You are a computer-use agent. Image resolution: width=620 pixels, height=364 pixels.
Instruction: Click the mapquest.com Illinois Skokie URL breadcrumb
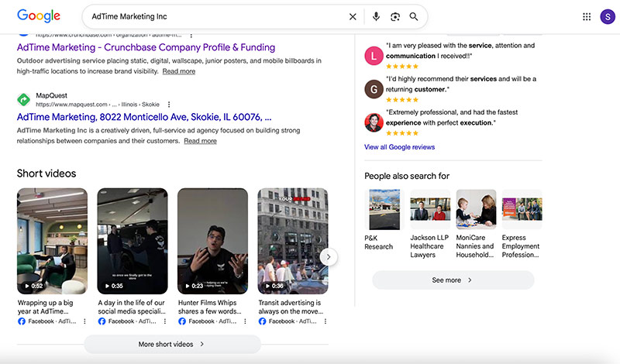click(x=98, y=105)
